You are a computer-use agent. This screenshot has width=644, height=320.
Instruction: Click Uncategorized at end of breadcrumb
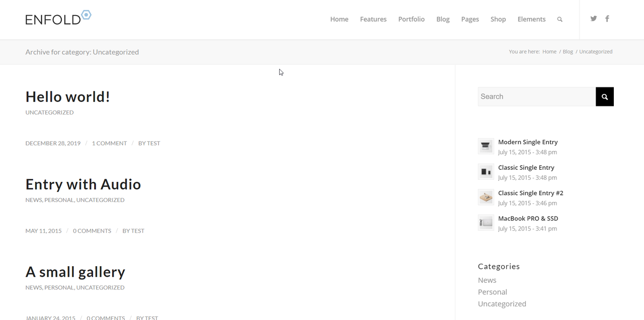pyautogui.click(x=596, y=52)
